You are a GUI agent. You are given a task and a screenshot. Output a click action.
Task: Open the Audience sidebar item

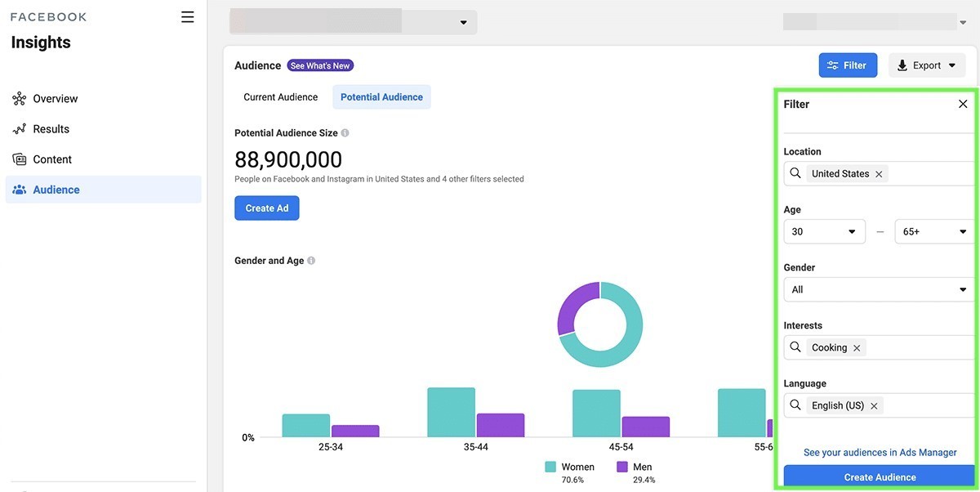(104, 190)
